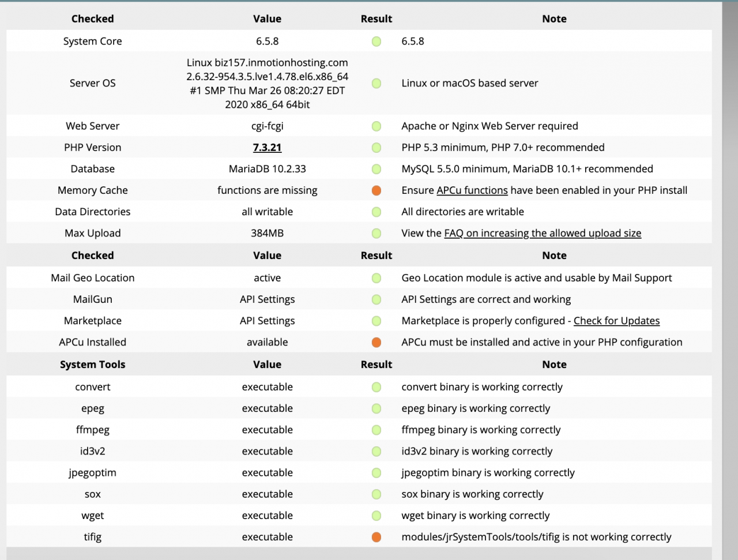
Task: Click the Linux server OS value text
Action: [x=267, y=84]
